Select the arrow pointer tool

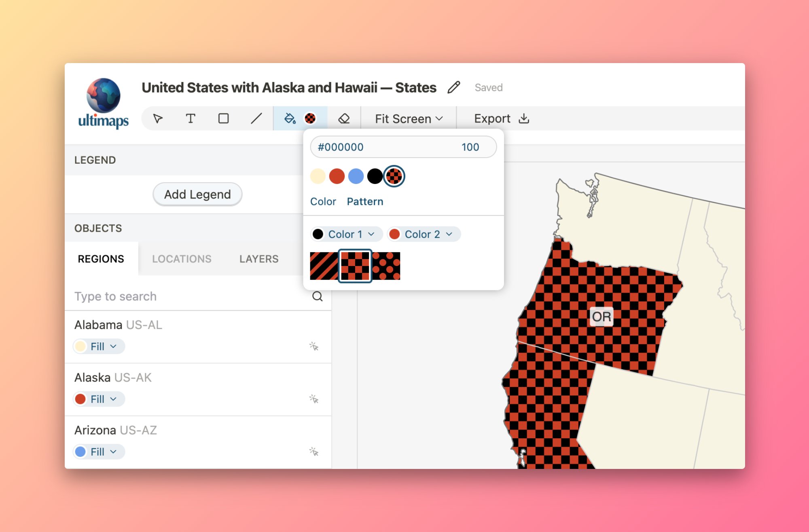pyautogui.click(x=158, y=118)
